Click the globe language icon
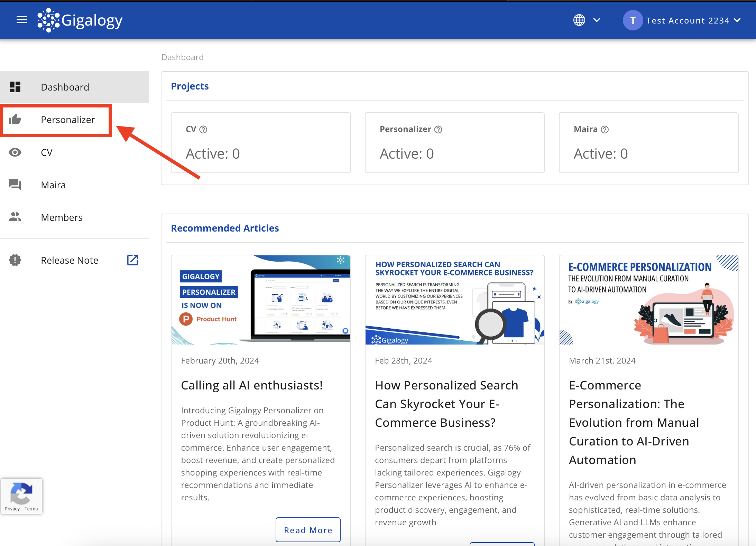The height and width of the screenshot is (546, 756). click(579, 20)
